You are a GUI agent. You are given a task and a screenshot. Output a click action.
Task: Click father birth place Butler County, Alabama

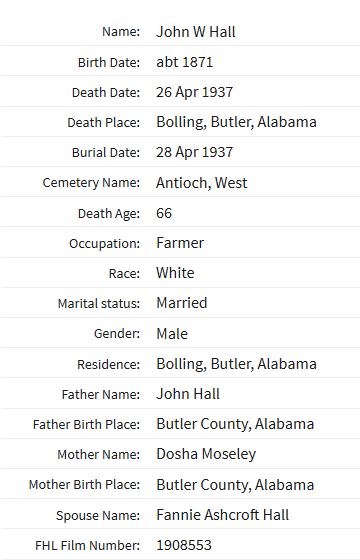pyautogui.click(x=235, y=424)
